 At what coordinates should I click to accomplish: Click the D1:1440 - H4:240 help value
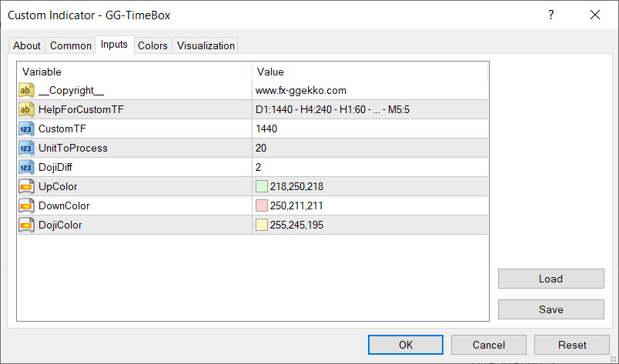click(333, 109)
